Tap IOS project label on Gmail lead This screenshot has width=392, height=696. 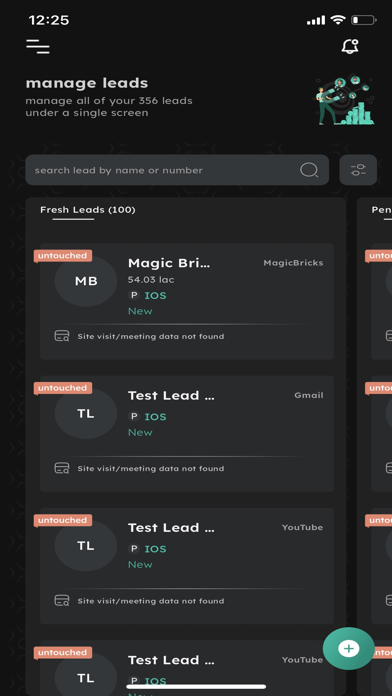pos(155,416)
